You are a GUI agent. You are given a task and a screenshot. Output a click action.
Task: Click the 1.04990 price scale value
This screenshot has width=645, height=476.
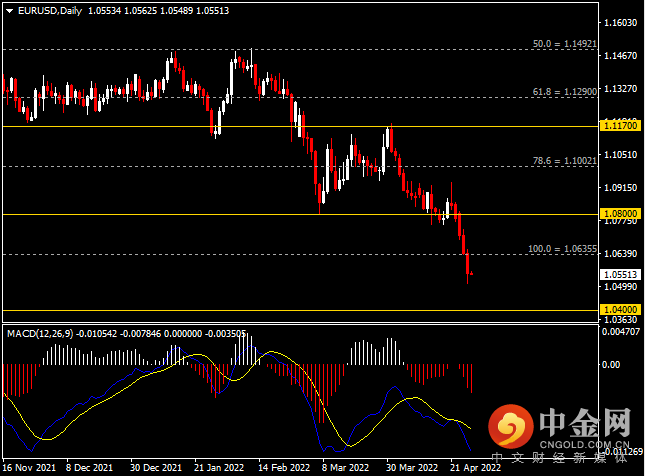620,286
